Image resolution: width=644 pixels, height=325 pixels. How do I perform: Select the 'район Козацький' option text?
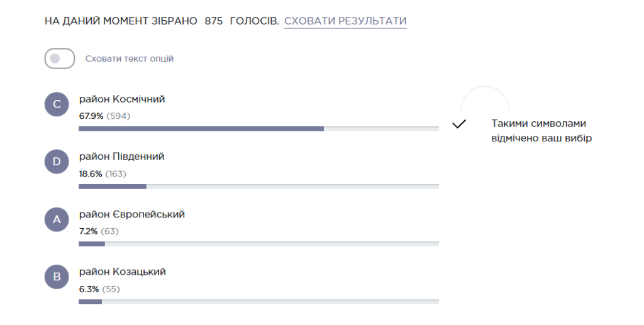point(122,272)
